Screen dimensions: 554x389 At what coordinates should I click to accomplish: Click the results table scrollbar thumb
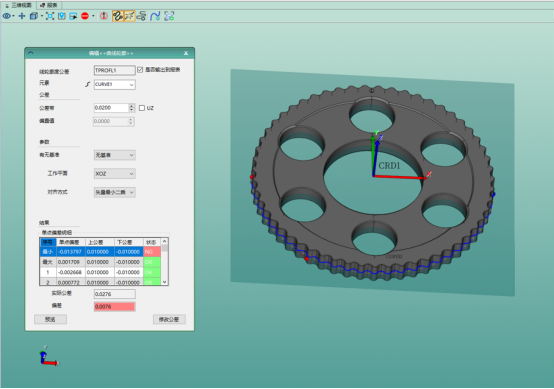[164, 248]
